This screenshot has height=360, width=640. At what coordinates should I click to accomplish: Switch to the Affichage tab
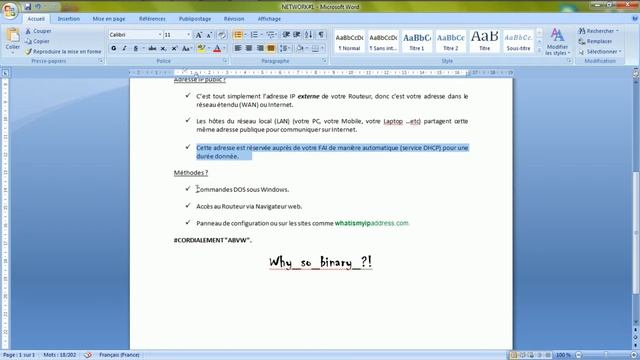[269, 19]
